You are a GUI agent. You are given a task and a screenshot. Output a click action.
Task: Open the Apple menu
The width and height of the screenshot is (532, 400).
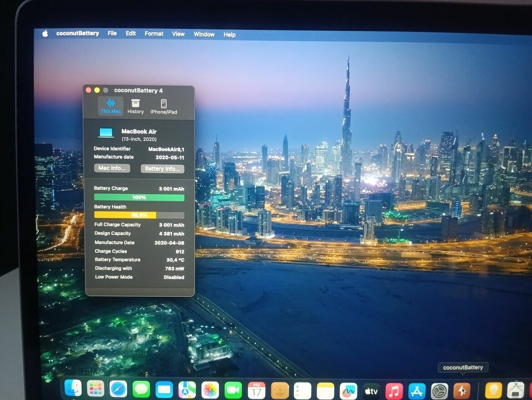tap(45, 34)
